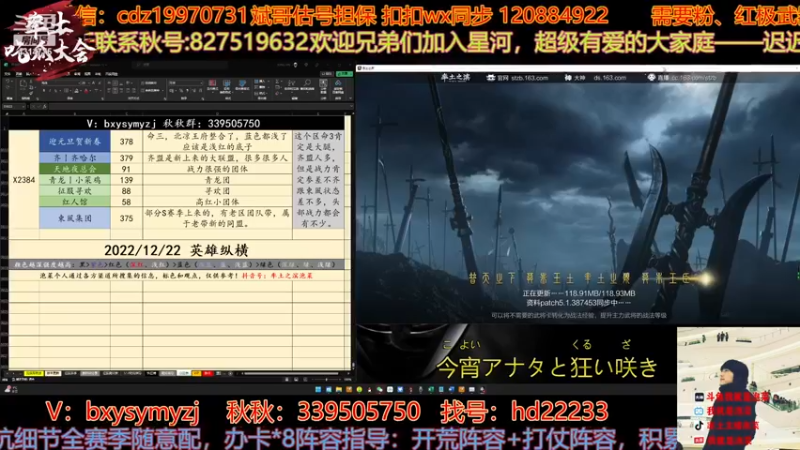Select cell with value 139
The width and height of the screenshot is (800, 450).
pyautogui.click(x=127, y=180)
